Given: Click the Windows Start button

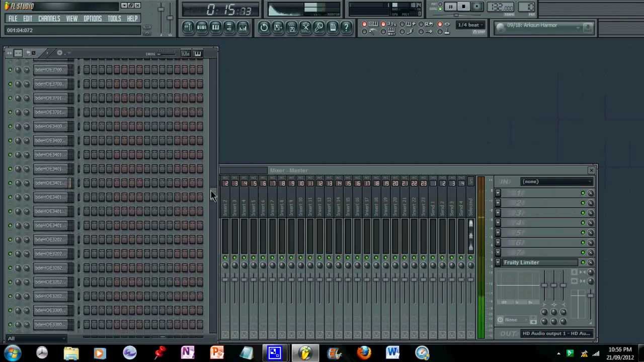Looking at the screenshot, I should [12, 353].
